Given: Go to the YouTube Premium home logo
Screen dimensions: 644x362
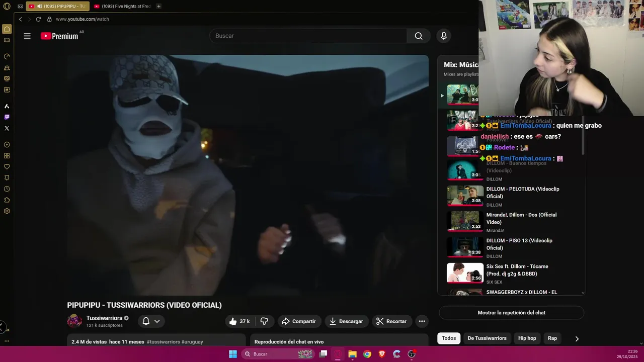Looking at the screenshot, I should click(x=60, y=36).
